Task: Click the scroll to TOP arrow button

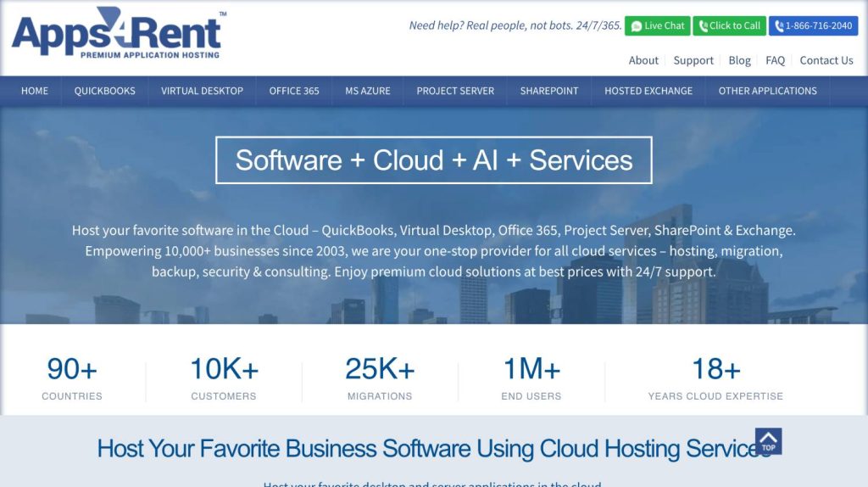Action: (x=768, y=441)
